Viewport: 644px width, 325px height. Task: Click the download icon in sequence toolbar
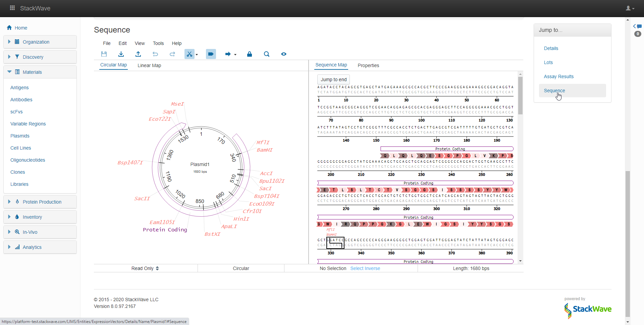121,54
